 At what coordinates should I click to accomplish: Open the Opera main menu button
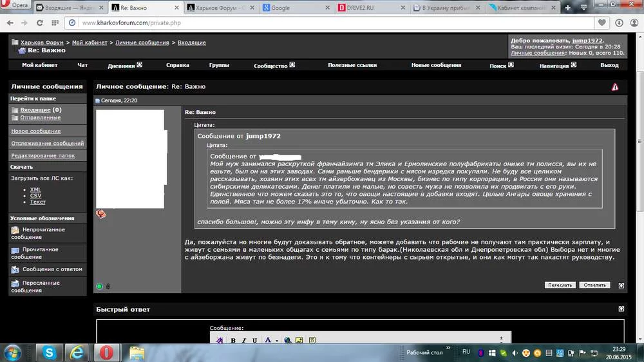pyautogui.click(x=15, y=5)
